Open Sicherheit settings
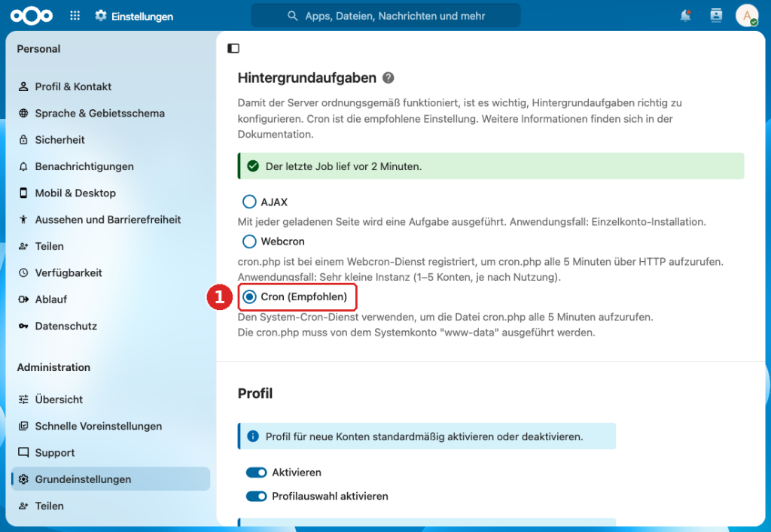The image size is (771, 532). point(111,139)
